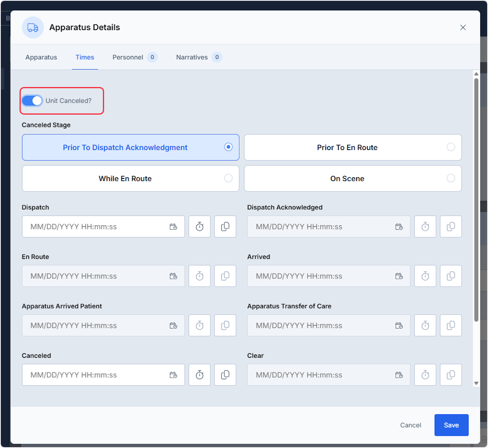Click the Apparatus Arrived Patient date-time input
This screenshot has width=488, height=448.
103,325
